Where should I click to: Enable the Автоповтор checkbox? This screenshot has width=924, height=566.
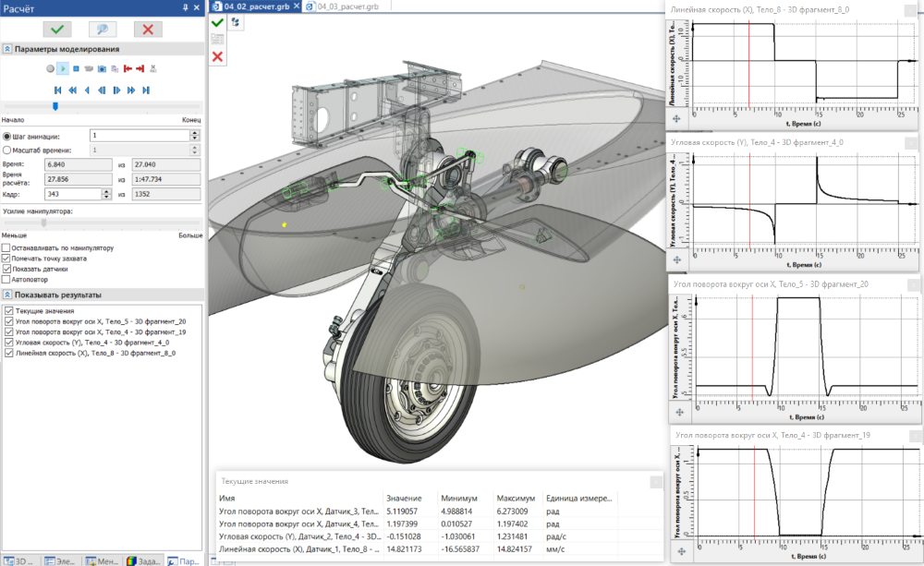(x=6, y=279)
